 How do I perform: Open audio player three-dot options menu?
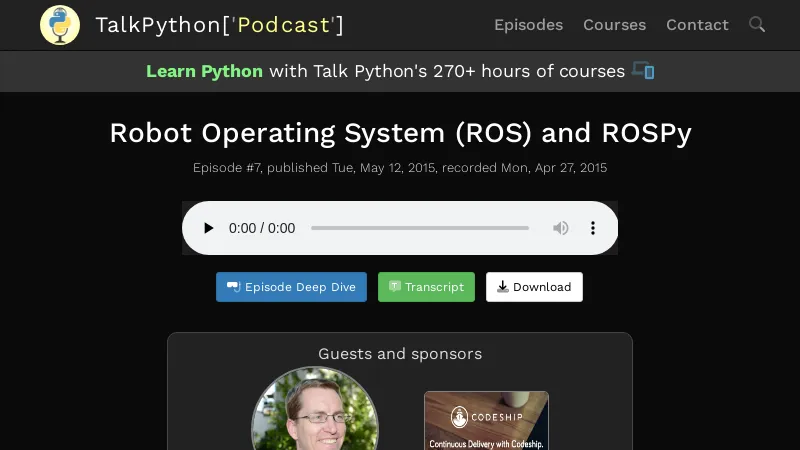593,228
